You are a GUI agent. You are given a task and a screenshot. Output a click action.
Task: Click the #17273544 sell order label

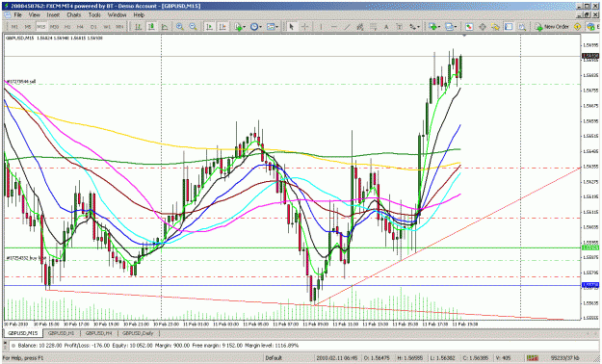point(21,82)
